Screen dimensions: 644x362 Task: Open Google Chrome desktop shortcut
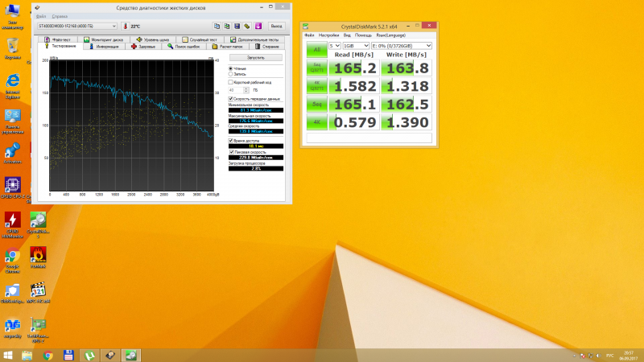(x=12, y=259)
